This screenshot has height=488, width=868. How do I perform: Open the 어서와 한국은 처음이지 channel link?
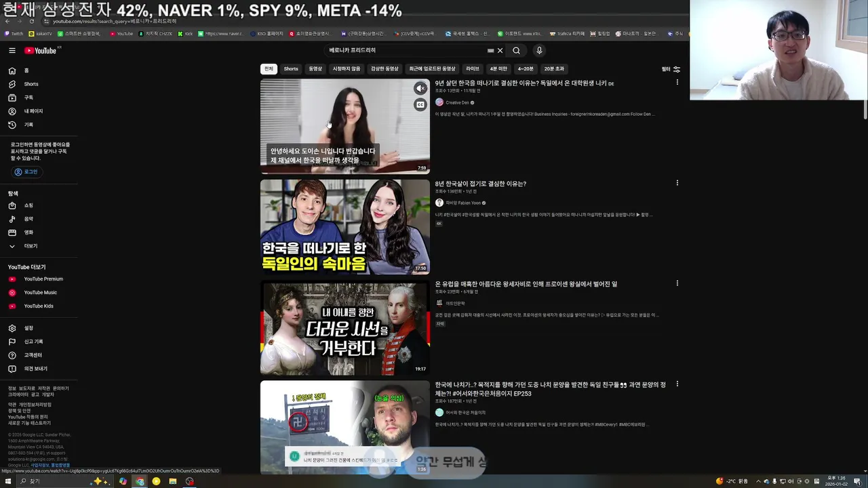pos(465,413)
